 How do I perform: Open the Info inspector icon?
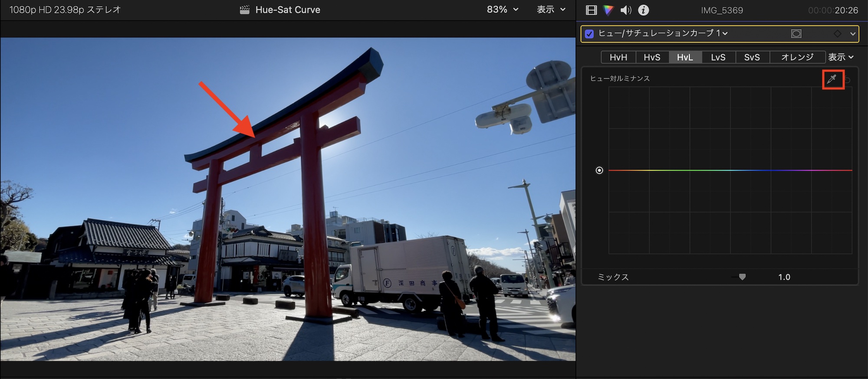tap(644, 10)
